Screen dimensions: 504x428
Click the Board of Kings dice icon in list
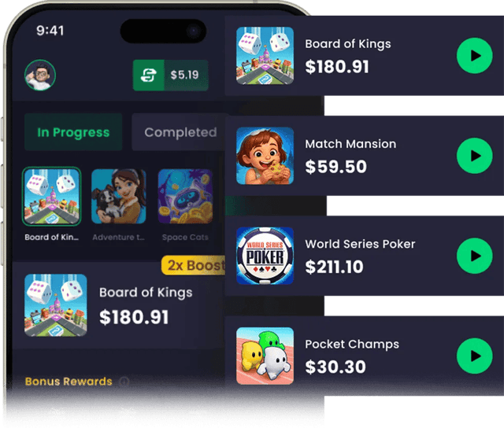[265, 56]
